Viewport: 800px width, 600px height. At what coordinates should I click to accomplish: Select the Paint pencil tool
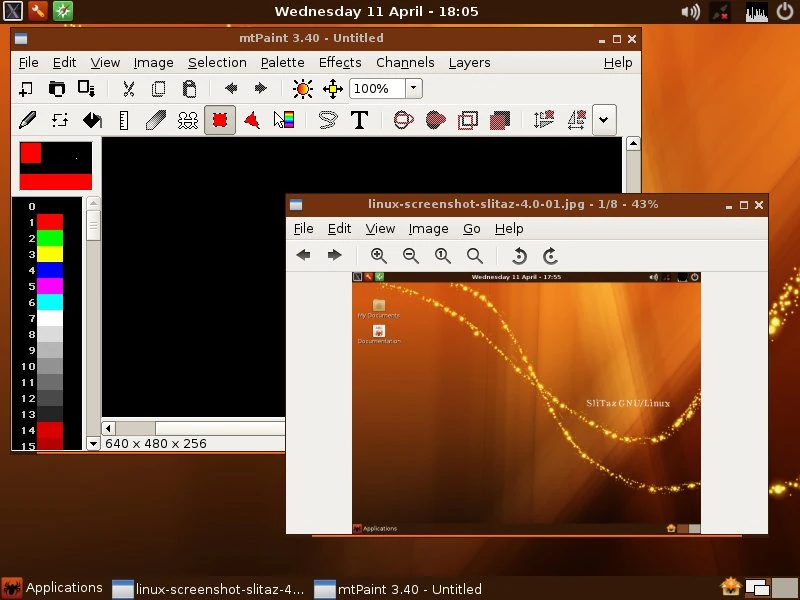click(28, 120)
